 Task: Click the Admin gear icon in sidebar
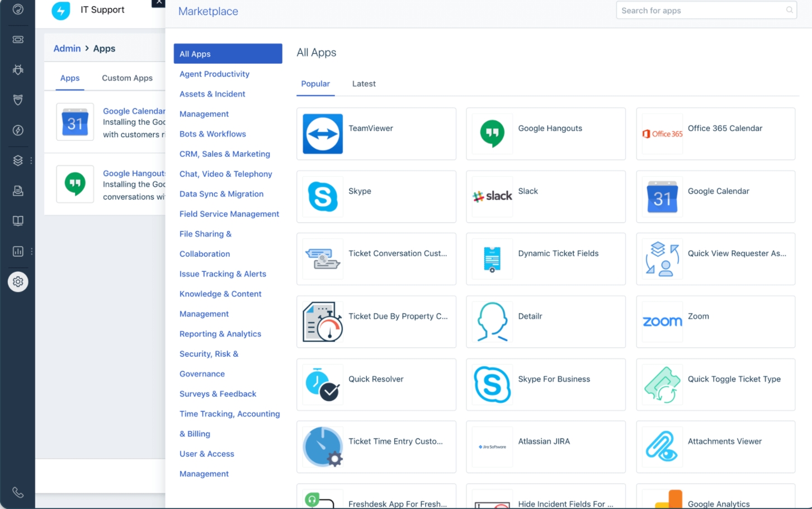click(18, 282)
